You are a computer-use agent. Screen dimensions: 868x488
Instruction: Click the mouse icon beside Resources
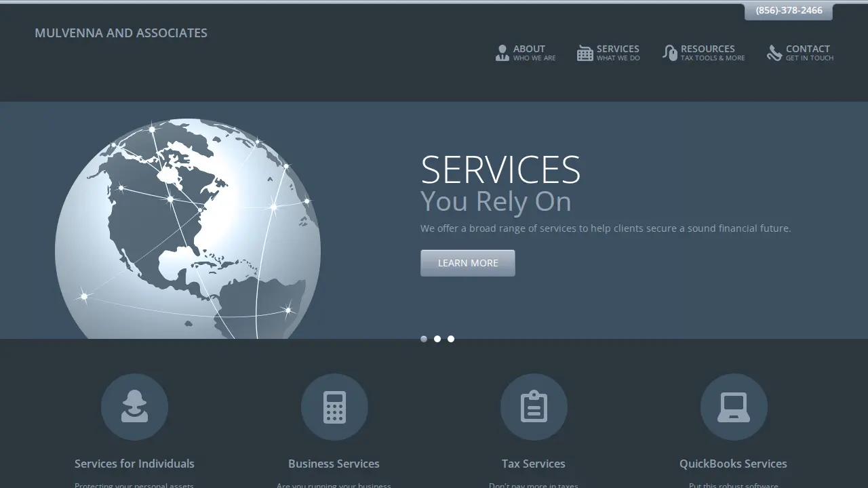(x=670, y=53)
